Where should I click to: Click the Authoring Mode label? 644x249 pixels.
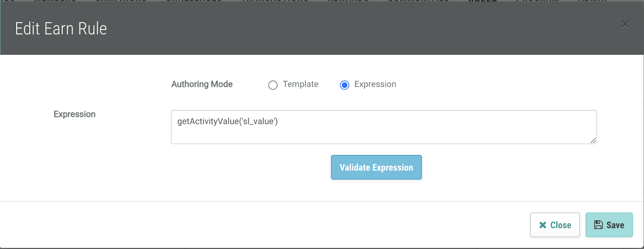coord(202,84)
